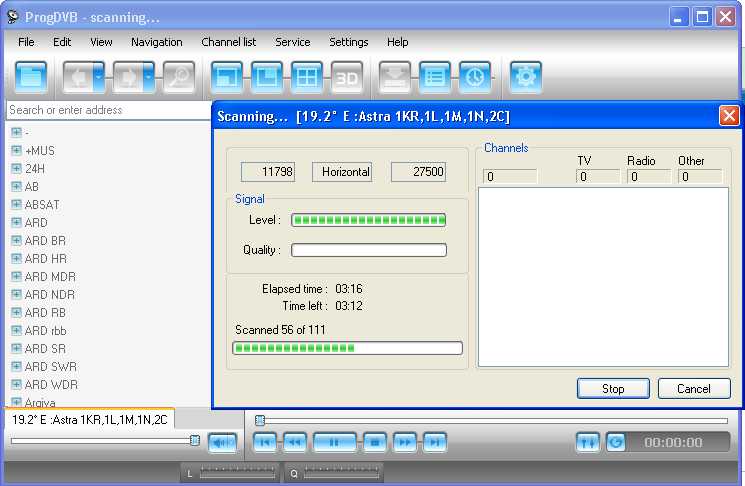Mute audio with the speaker icon
The image size is (745, 486).
222,443
